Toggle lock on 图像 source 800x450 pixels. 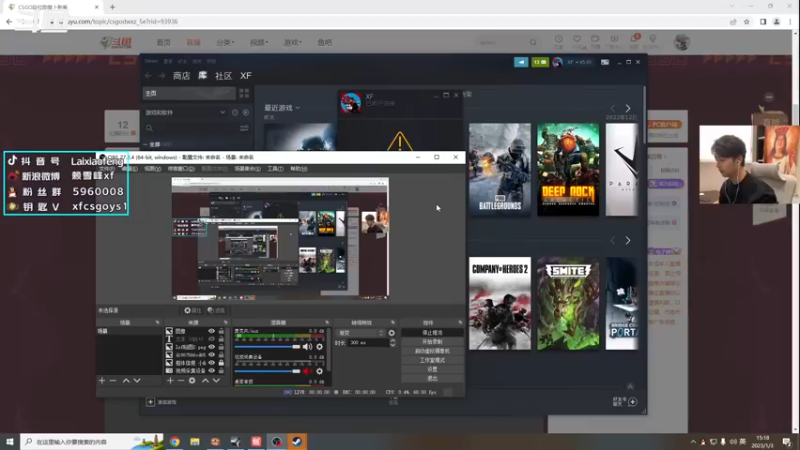221,331
